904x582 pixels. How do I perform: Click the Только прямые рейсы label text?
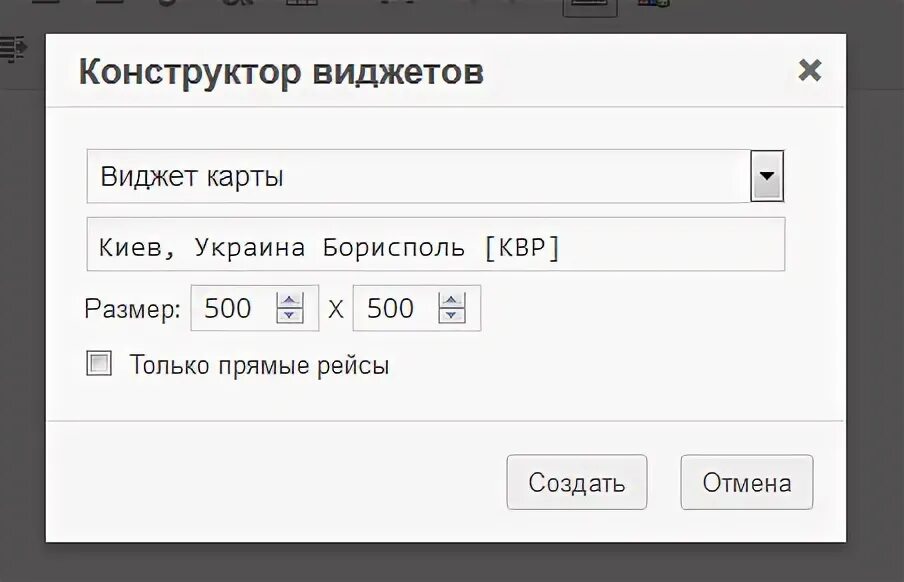point(259,365)
